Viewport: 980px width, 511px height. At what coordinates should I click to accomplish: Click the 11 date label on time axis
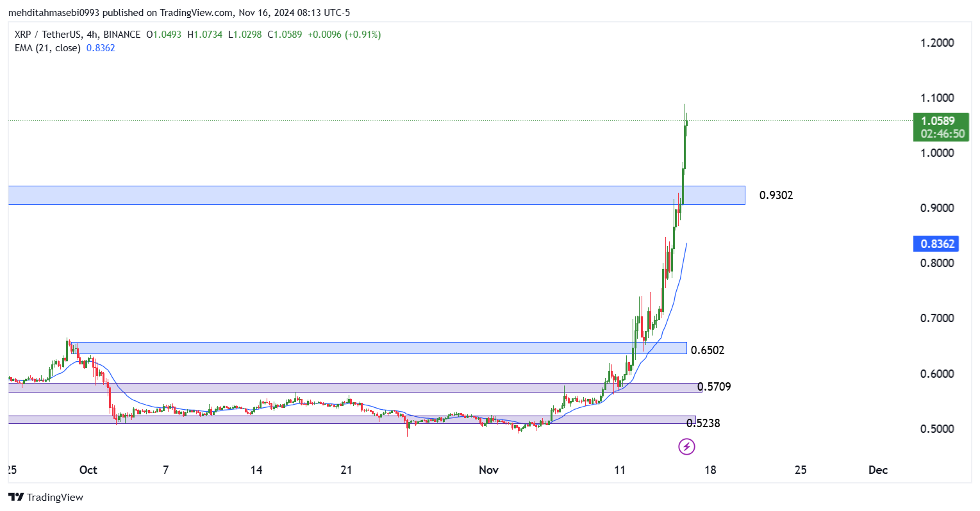pyautogui.click(x=619, y=470)
